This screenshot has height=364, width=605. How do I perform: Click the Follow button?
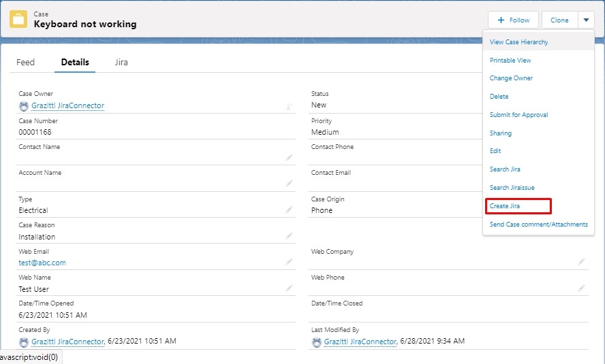[x=513, y=20]
